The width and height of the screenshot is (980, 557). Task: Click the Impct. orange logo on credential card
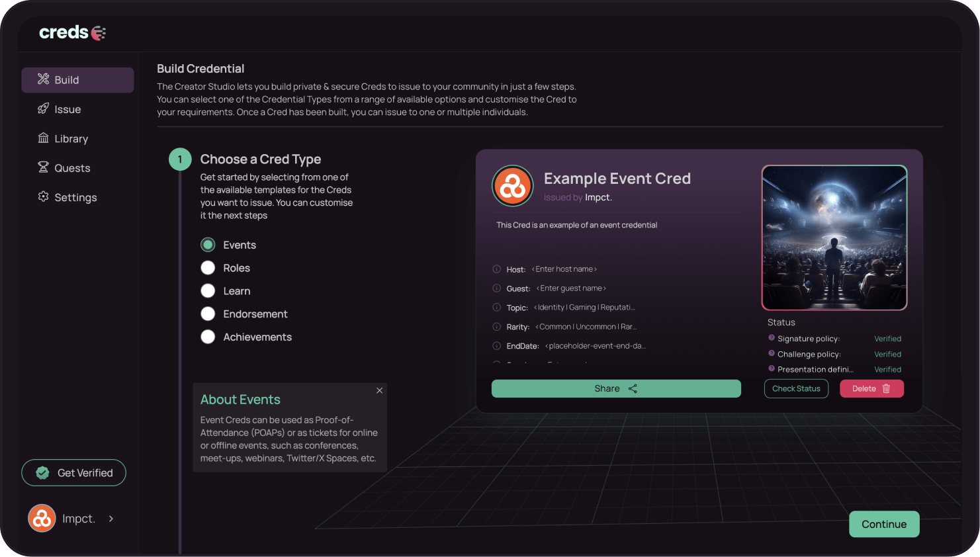[512, 186]
